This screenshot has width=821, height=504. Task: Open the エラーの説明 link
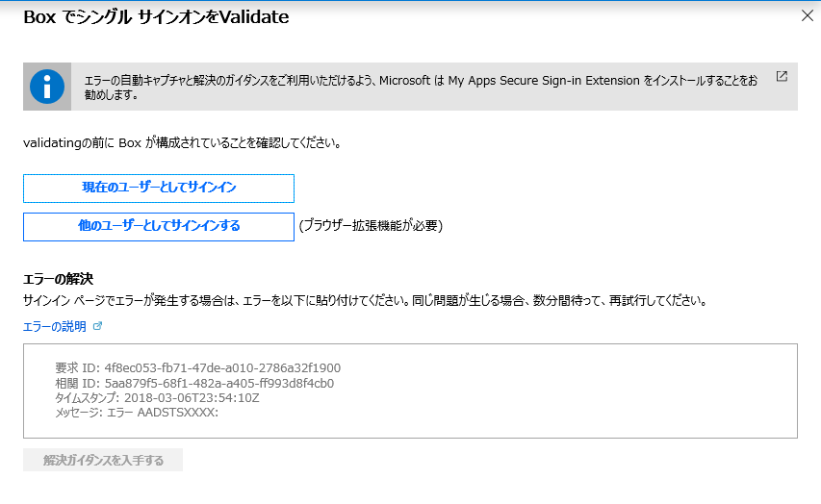[55, 327]
